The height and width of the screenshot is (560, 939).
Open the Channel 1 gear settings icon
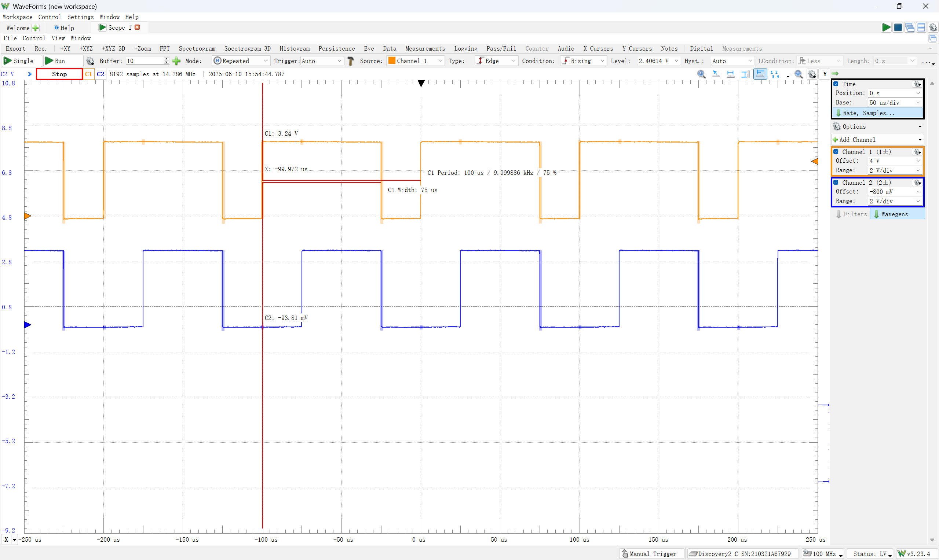[917, 152]
